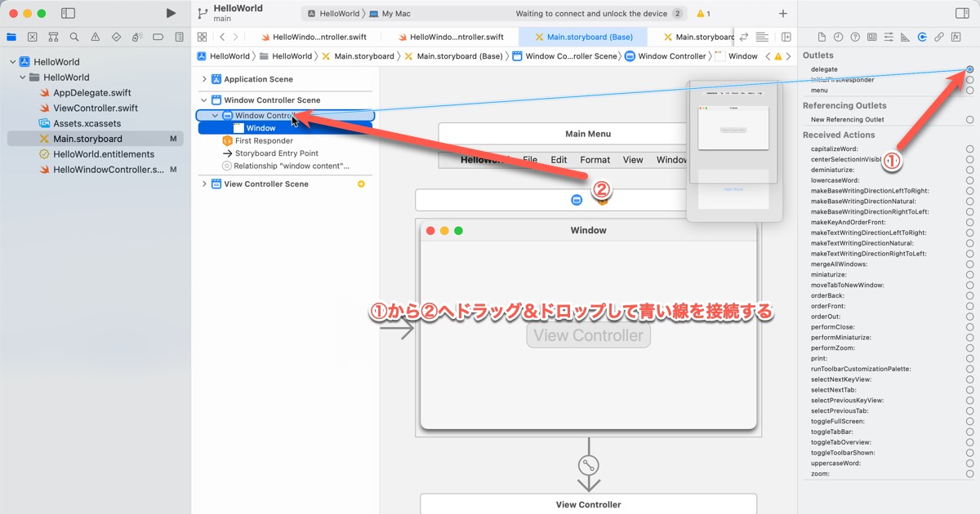Open the Attributes inspector
The image size is (980, 514).
point(889,37)
